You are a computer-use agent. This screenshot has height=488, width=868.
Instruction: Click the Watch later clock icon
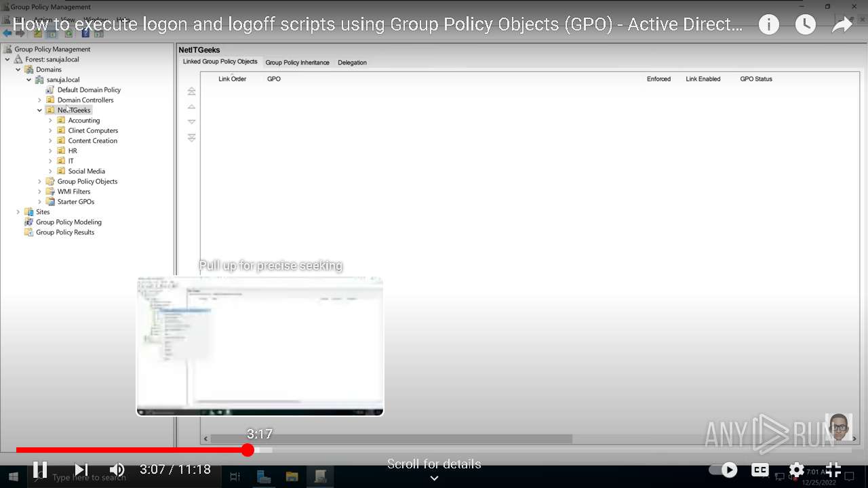805,25
